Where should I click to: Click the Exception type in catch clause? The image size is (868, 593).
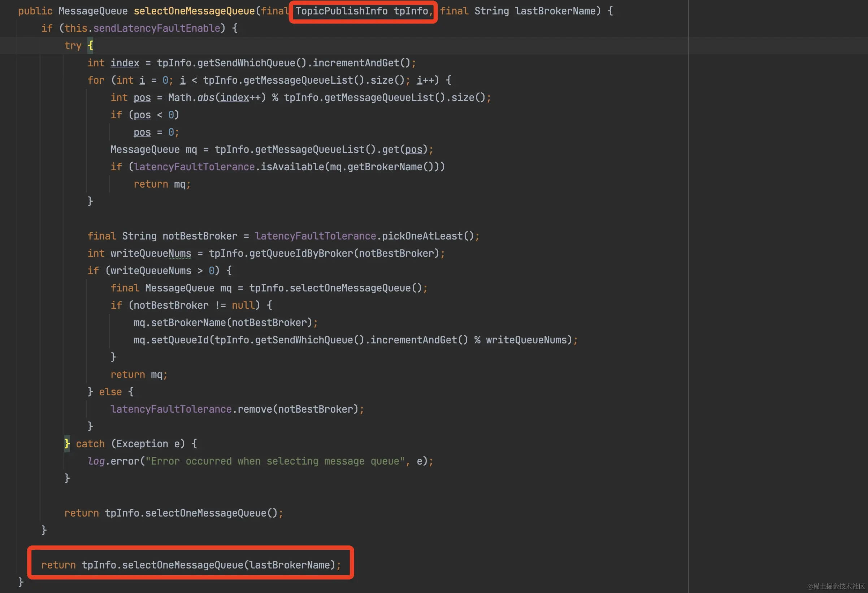click(142, 444)
